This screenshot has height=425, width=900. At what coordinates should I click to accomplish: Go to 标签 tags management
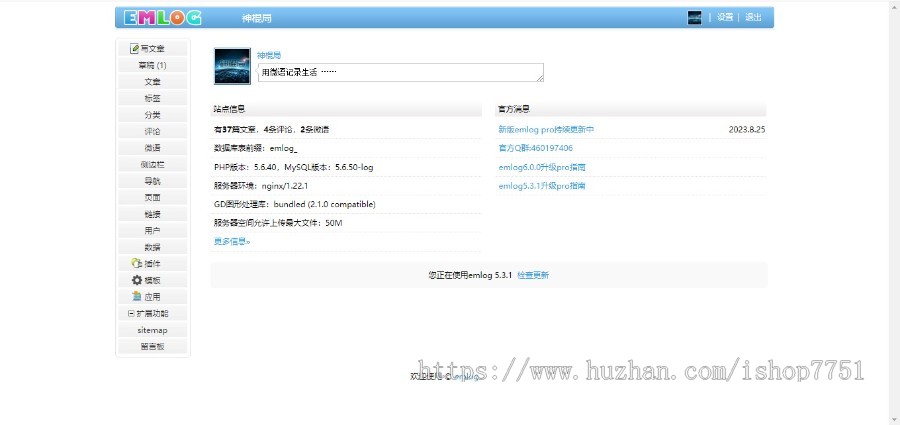click(x=153, y=99)
